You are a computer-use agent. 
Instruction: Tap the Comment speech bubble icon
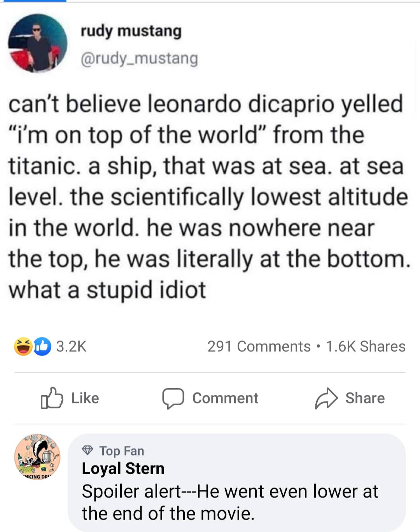point(173,398)
